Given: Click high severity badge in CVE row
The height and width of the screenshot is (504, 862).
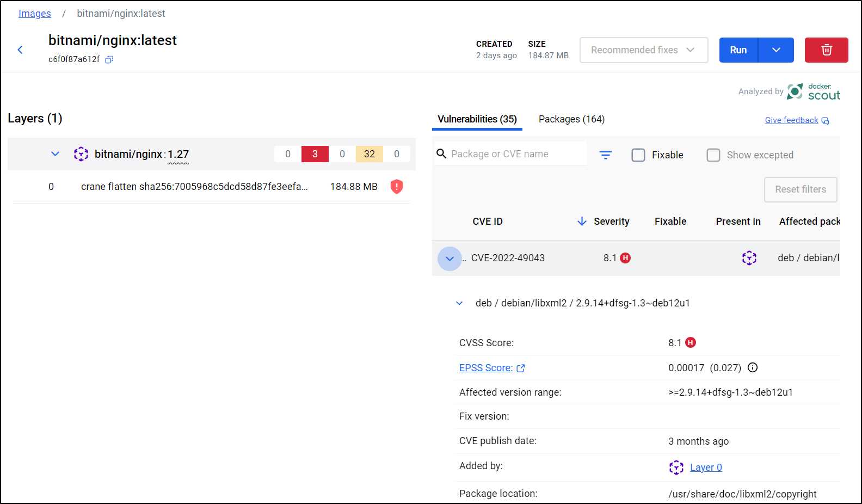Looking at the screenshot, I should [x=626, y=258].
